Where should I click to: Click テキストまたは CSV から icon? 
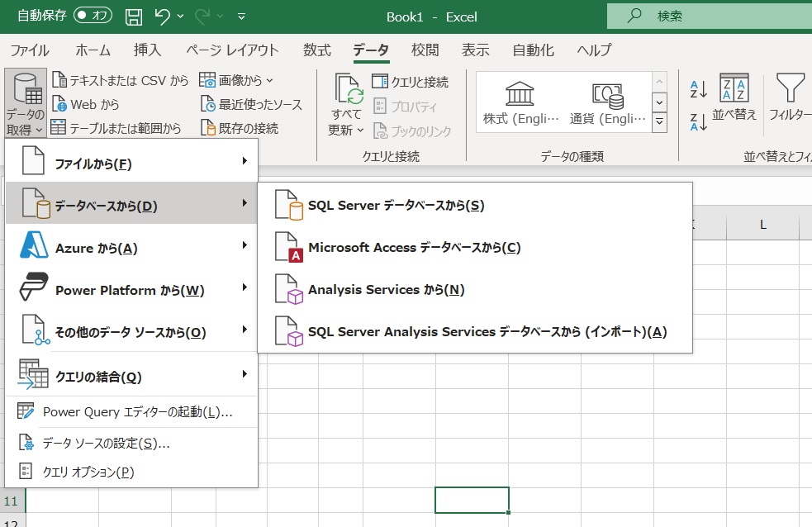click(59, 80)
